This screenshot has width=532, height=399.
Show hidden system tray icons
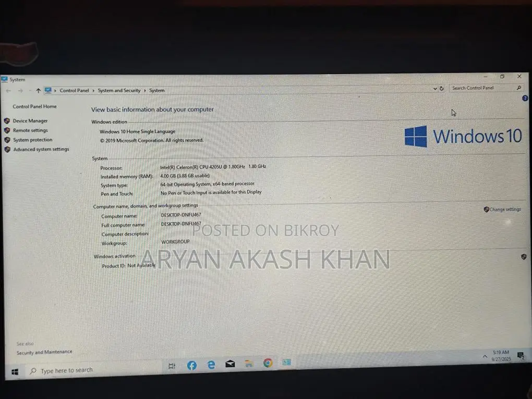[485, 357]
